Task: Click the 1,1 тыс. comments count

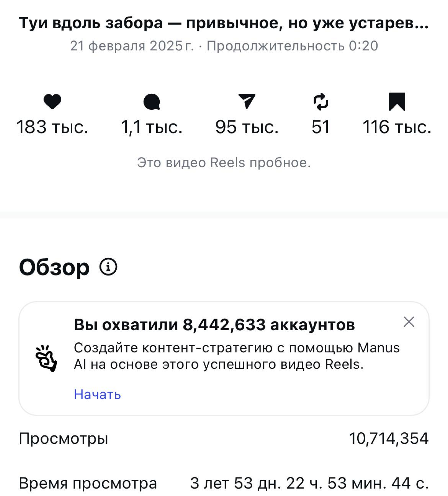Action: pyautogui.click(x=152, y=127)
